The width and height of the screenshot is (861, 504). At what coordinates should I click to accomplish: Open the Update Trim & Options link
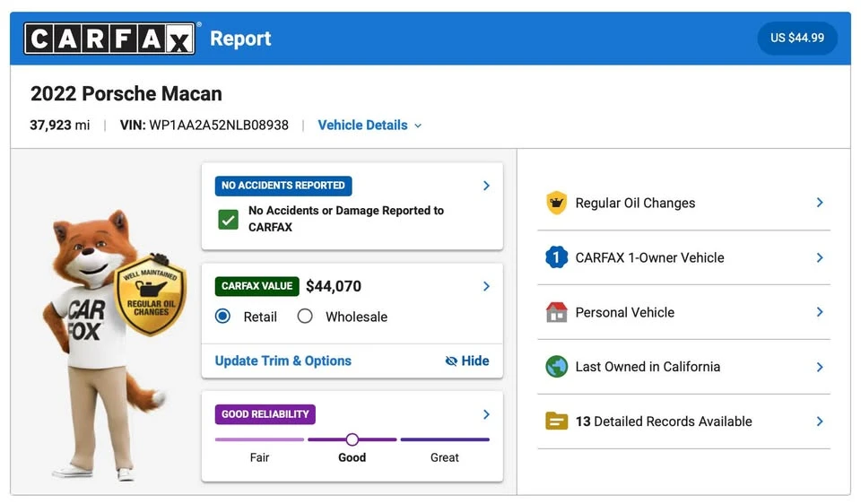tap(283, 361)
